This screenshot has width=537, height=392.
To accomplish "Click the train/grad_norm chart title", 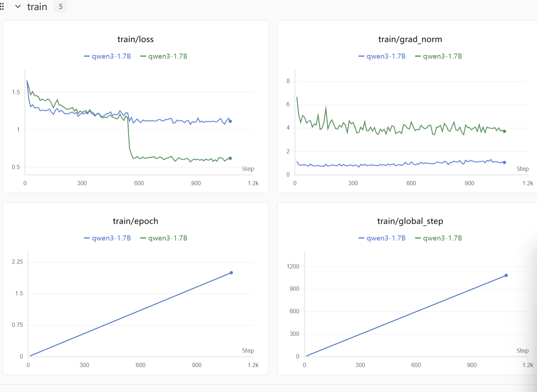I will [410, 40].
